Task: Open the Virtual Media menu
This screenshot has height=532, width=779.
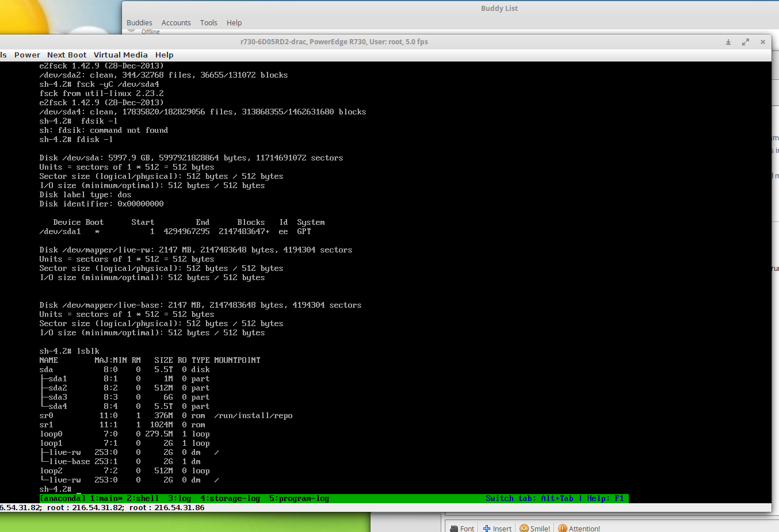Action: [x=120, y=55]
